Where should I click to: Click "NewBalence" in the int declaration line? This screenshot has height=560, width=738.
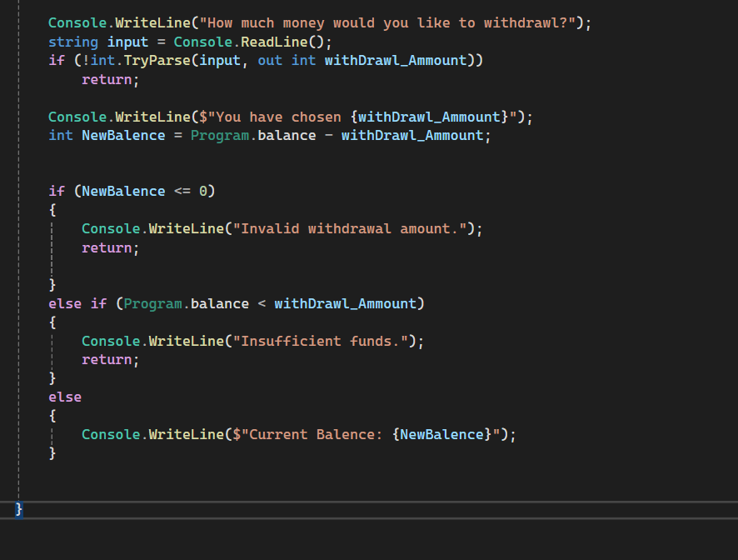coord(123,136)
